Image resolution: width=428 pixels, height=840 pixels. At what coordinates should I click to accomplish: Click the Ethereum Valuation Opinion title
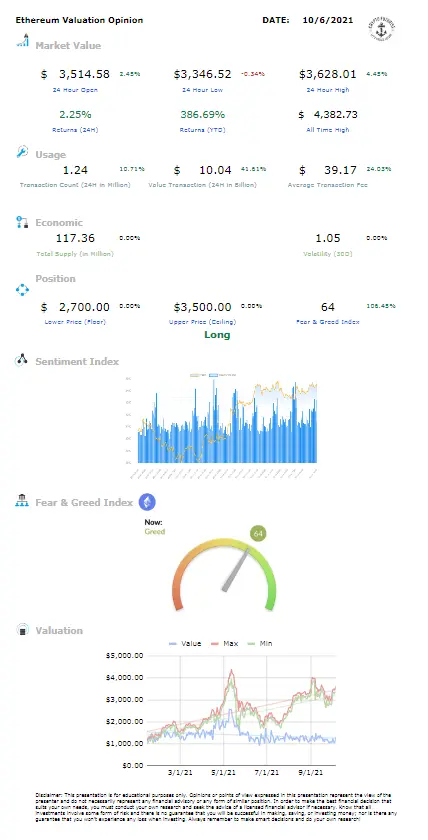[79, 20]
